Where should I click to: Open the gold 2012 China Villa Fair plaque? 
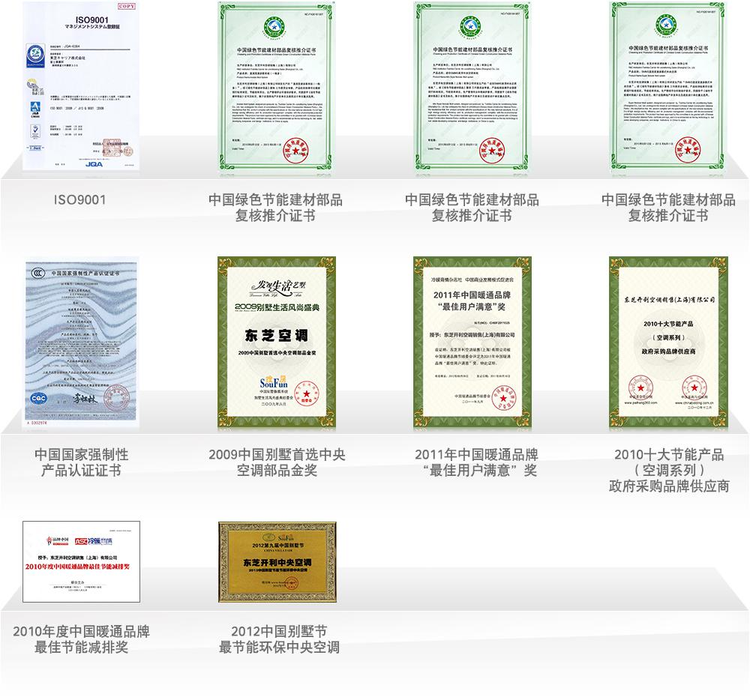(277, 561)
